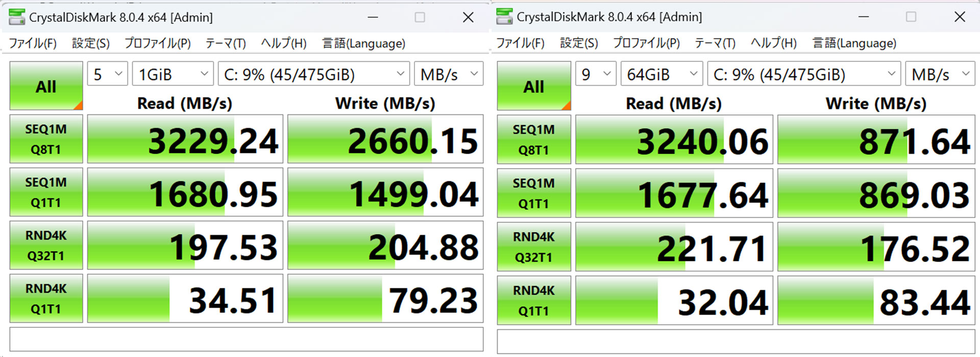Click write value 869.03
This screenshot has height=357, width=980.
click(876, 193)
